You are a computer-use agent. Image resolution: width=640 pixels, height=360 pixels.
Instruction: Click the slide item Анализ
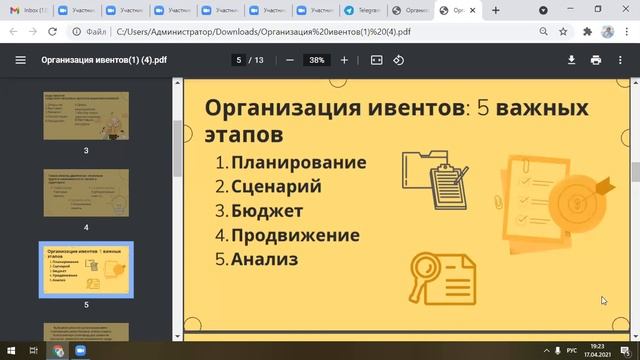pyautogui.click(x=264, y=259)
